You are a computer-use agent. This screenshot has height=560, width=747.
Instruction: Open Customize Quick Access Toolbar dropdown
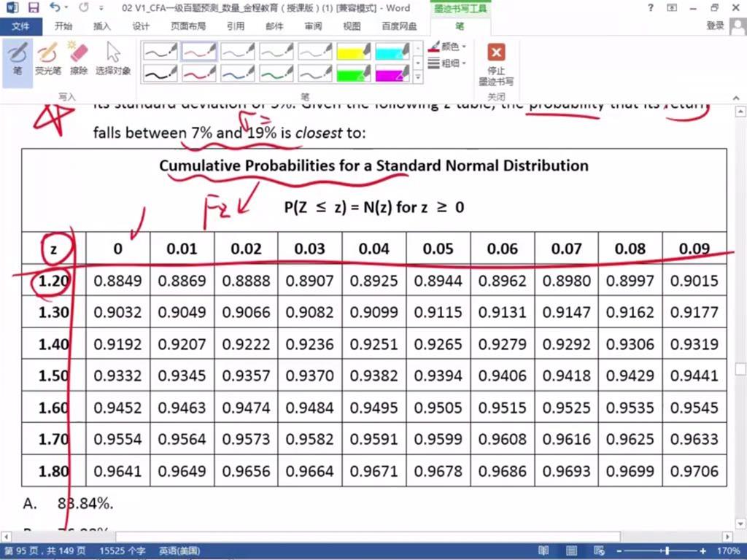coord(101,8)
